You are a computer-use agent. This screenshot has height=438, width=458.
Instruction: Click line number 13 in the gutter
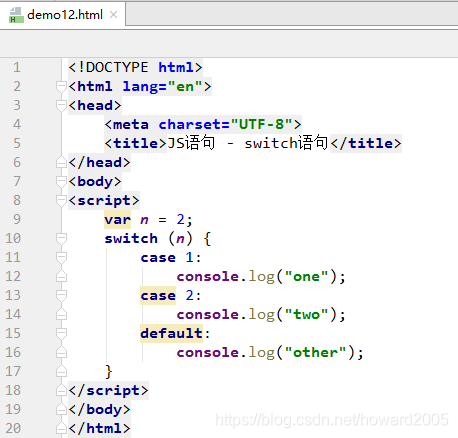(13, 296)
